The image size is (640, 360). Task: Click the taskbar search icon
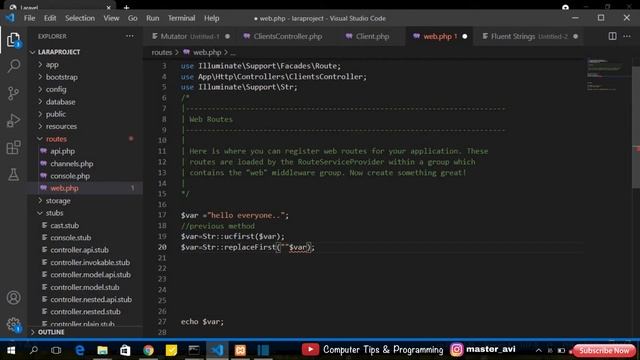point(34,350)
